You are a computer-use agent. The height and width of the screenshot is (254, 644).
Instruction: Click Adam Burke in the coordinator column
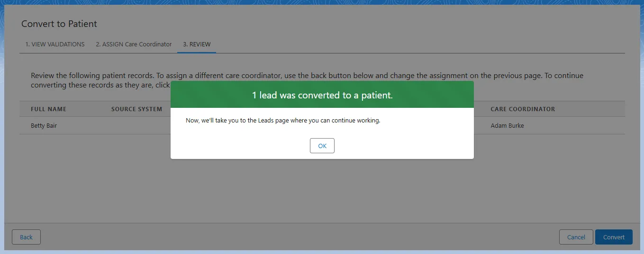pos(507,126)
